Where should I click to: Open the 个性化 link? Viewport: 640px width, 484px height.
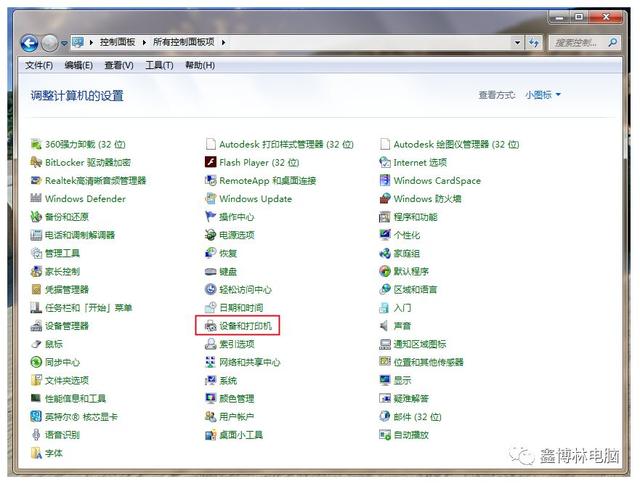(407, 235)
